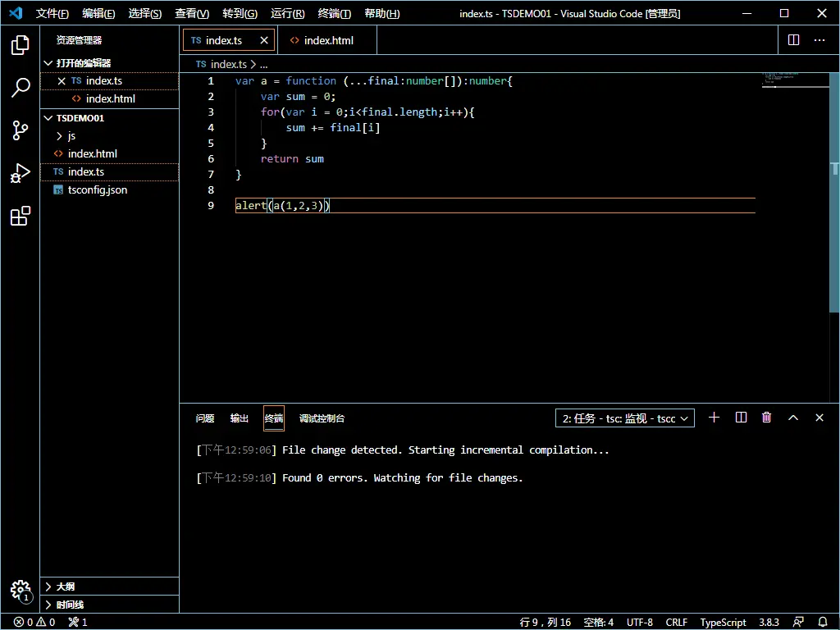Open the Run (运行) menu

(x=287, y=13)
